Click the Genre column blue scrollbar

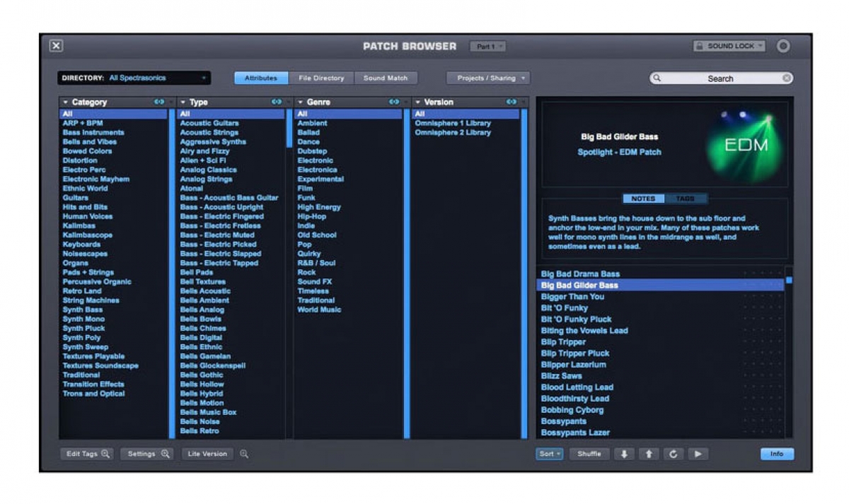click(x=407, y=274)
